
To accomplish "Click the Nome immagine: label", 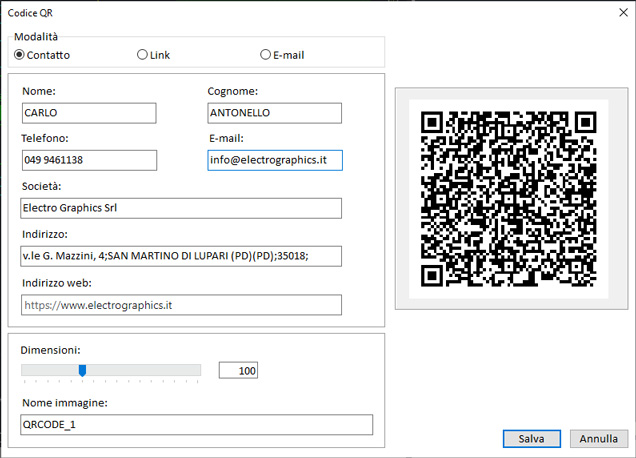I will (x=65, y=403).
